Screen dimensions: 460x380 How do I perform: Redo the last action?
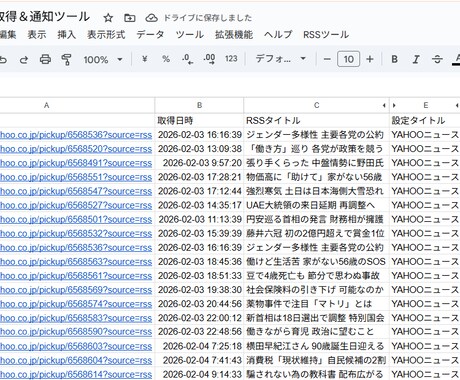pyautogui.click(x=24, y=60)
